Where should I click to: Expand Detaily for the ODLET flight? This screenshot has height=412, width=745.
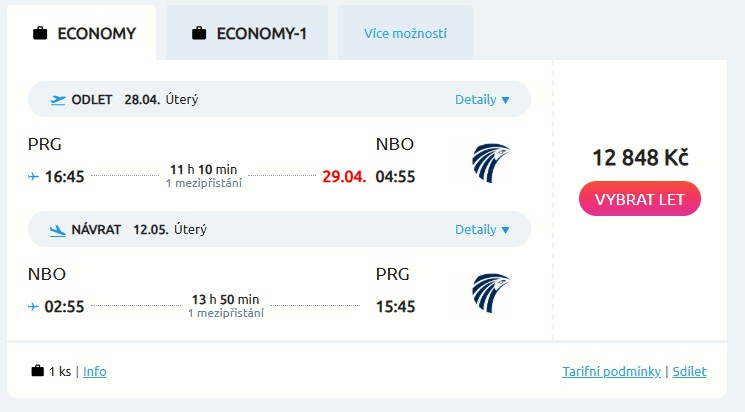pos(482,99)
